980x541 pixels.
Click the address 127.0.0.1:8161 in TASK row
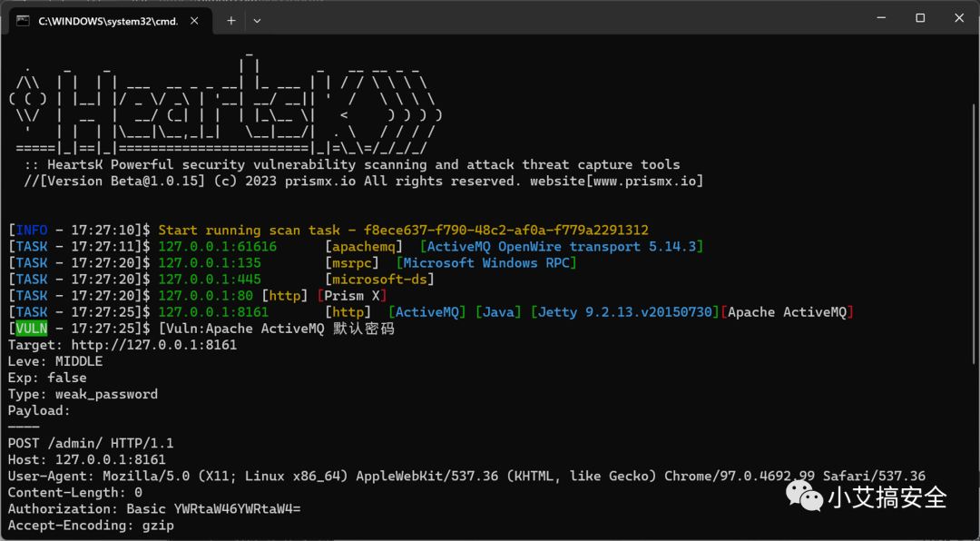[213, 311]
